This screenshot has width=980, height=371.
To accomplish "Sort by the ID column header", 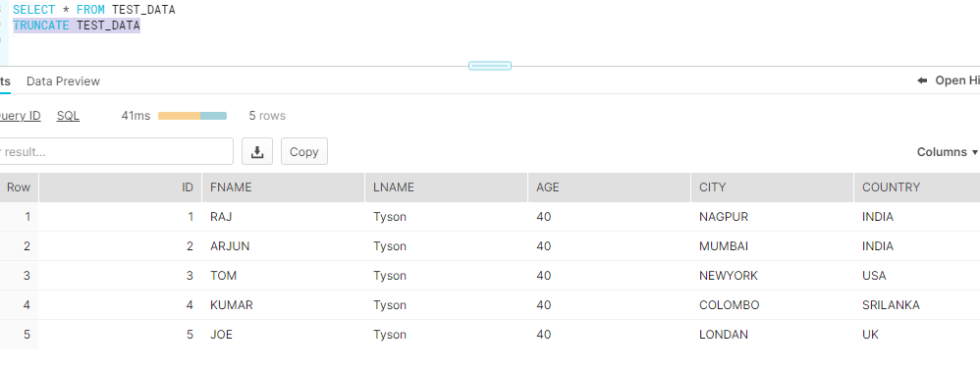I will point(121,187).
